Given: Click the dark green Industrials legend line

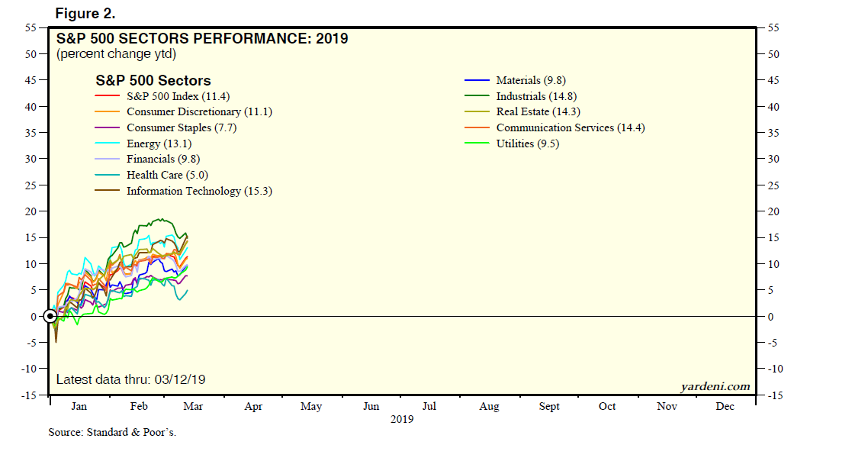Looking at the screenshot, I should 477,96.
